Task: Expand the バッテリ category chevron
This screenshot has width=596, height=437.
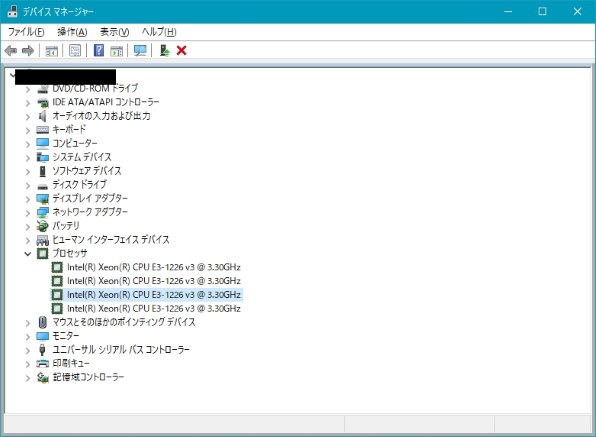Action: point(28,226)
